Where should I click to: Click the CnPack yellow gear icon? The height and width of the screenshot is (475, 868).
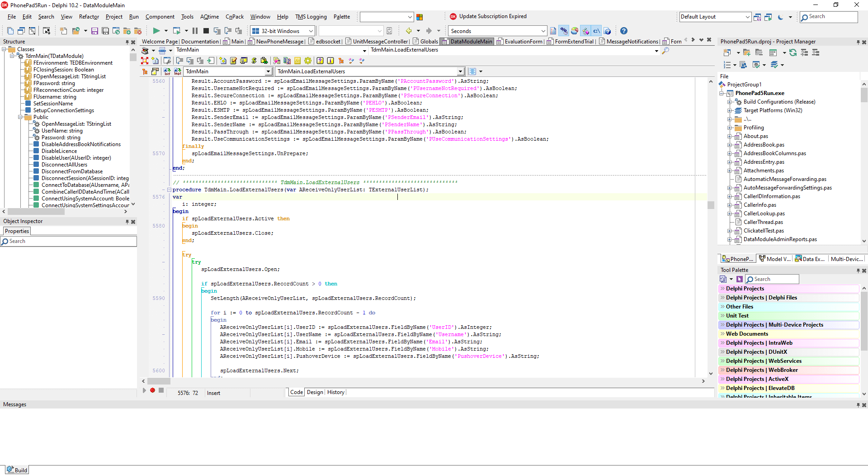click(308, 61)
